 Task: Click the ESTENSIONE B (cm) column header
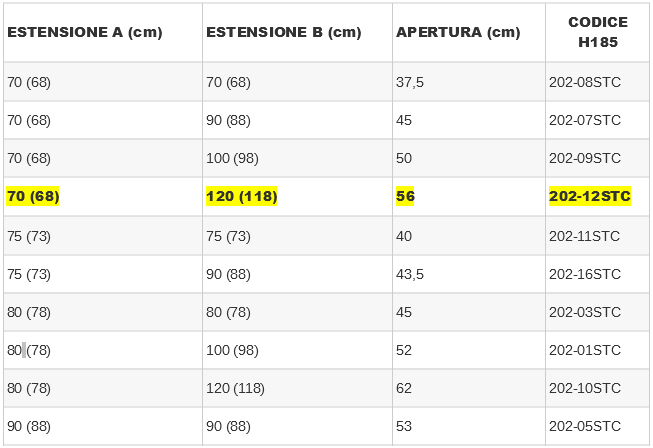tap(283, 32)
